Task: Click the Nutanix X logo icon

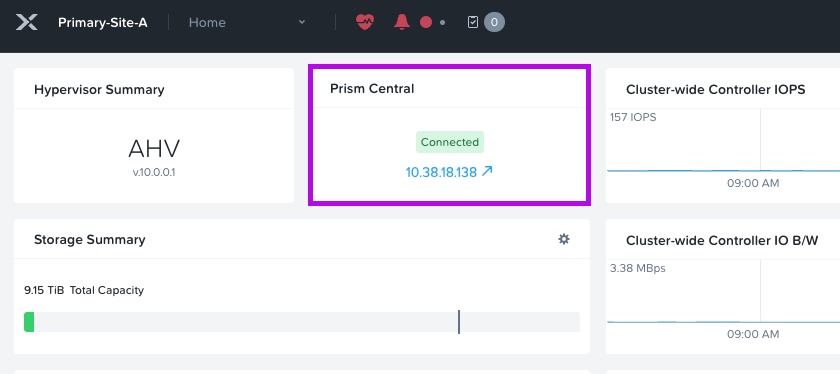Action: point(27,23)
